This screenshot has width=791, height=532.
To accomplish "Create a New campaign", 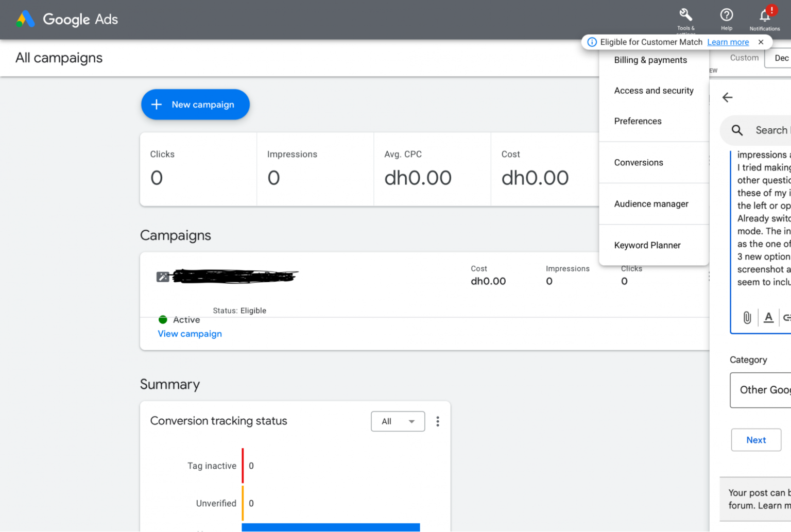I will tap(195, 105).
